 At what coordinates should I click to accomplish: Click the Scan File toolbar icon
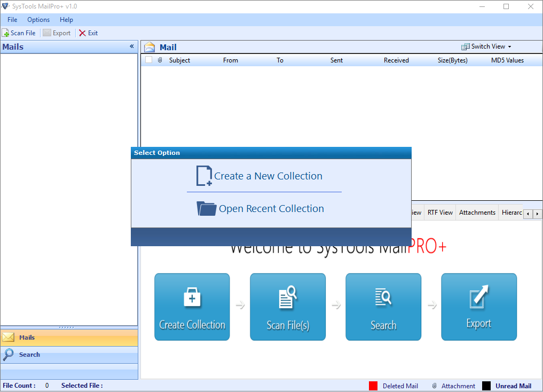point(5,33)
